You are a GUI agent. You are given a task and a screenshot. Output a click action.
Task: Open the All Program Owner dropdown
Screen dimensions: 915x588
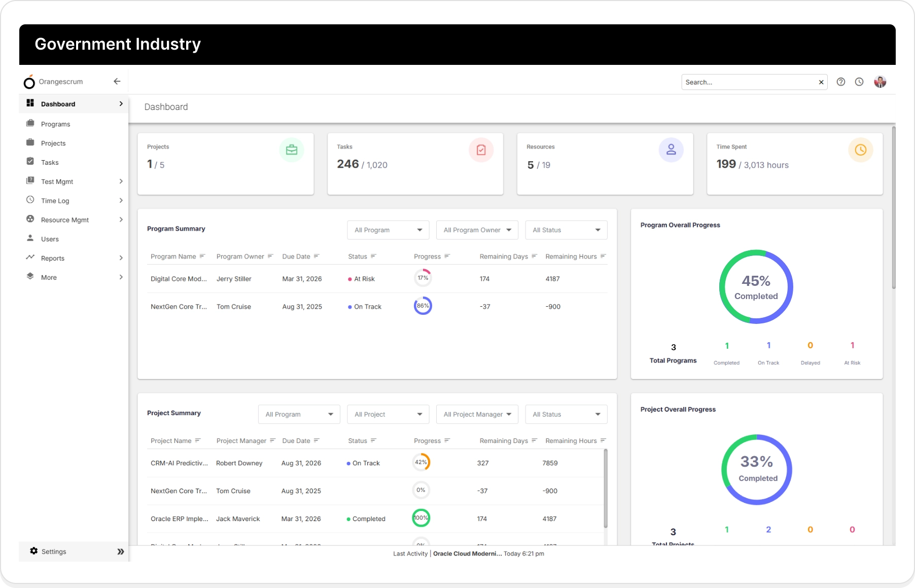[477, 230]
